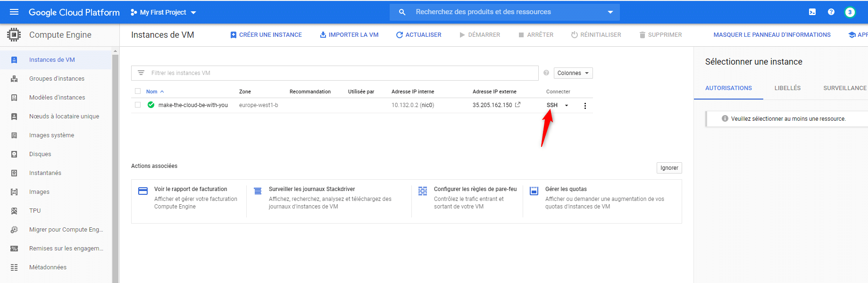
Task: Open Voir le rapport de facturation
Action: click(191, 189)
